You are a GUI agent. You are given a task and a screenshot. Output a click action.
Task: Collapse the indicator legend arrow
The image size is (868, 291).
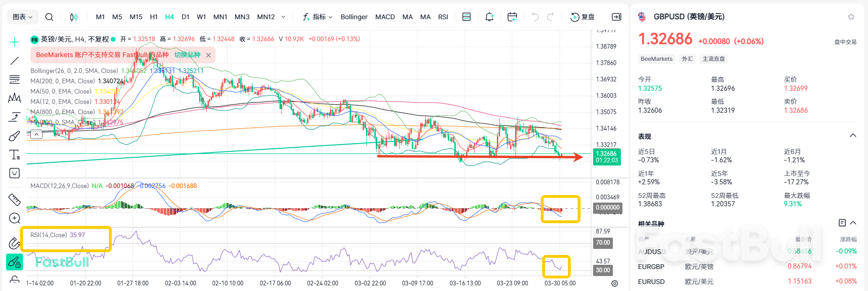[x=36, y=134]
